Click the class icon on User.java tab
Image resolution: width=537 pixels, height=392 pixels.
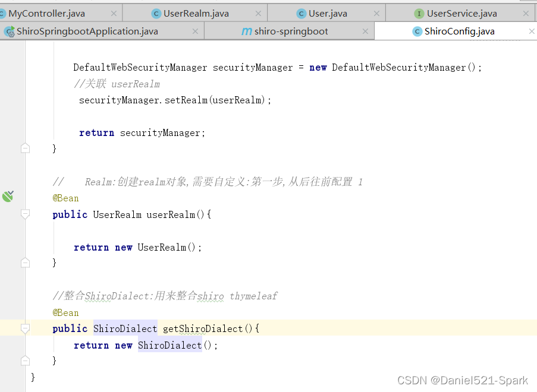[x=301, y=14]
